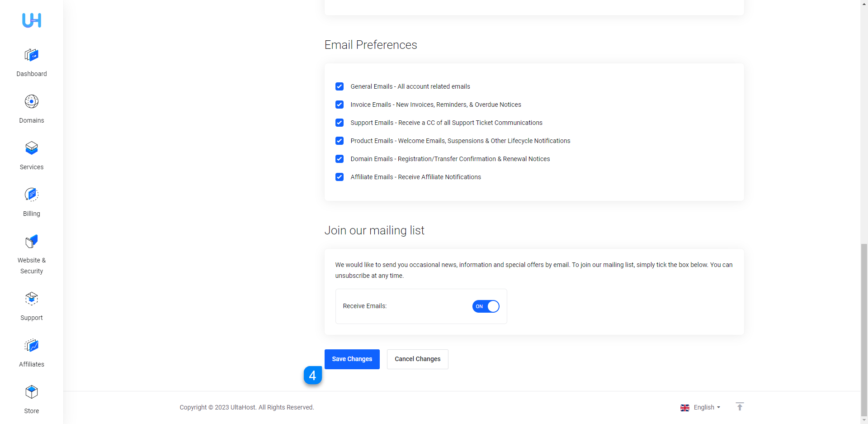868x424 pixels.
Task: Click the Cancel Changes button
Action: [x=418, y=359]
